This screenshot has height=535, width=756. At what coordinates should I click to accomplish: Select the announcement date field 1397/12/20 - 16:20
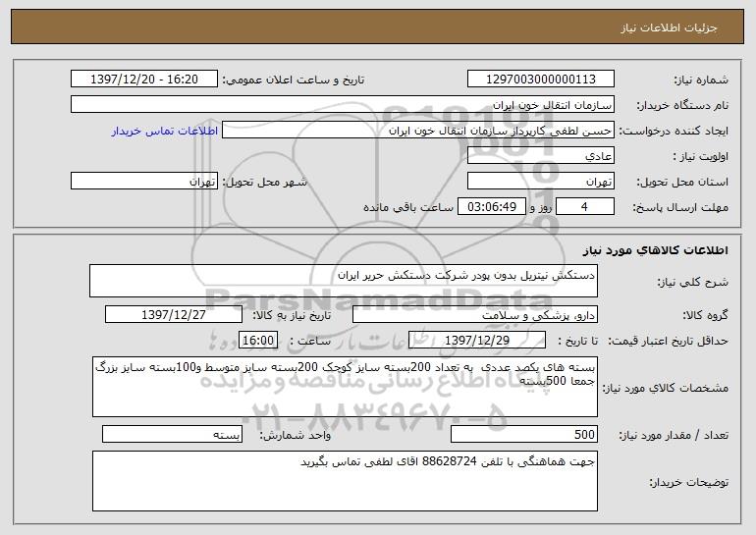point(144,80)
